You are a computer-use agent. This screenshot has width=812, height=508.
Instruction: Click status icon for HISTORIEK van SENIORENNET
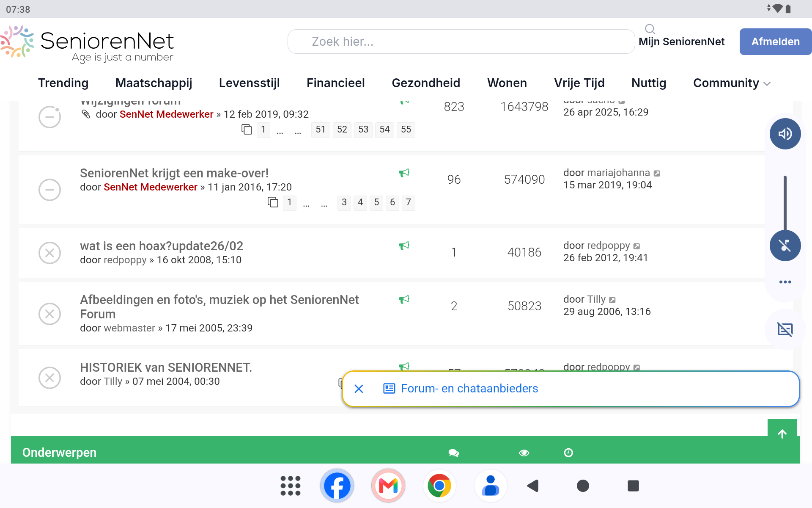click(x=49, y=377)
